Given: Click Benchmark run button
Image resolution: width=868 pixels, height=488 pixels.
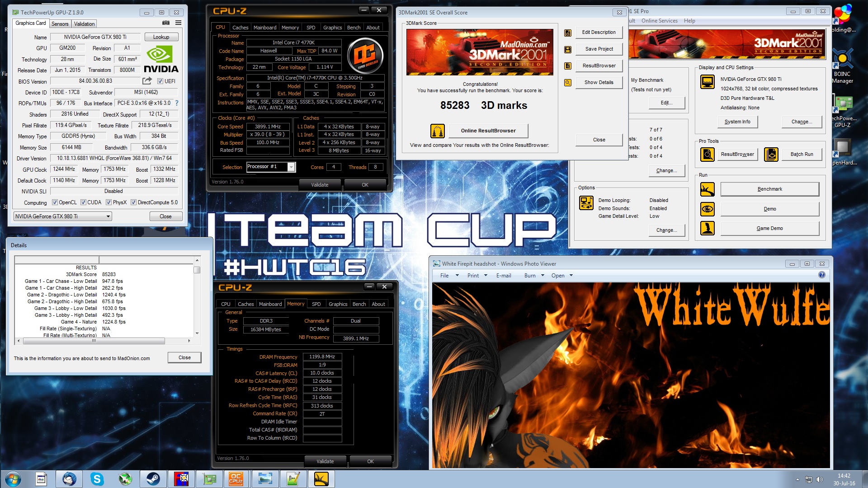Looking at the screenshot, I should (x=770, y=189).
